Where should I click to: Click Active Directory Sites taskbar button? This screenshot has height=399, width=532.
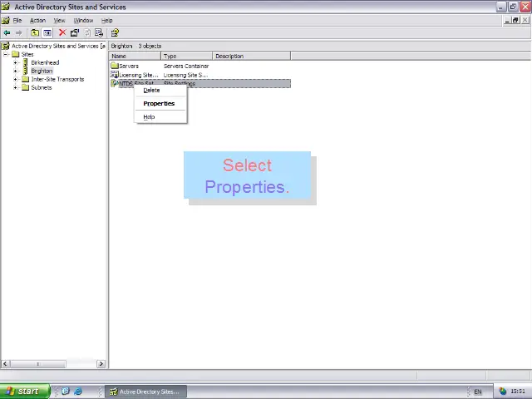tap(145, 392)
